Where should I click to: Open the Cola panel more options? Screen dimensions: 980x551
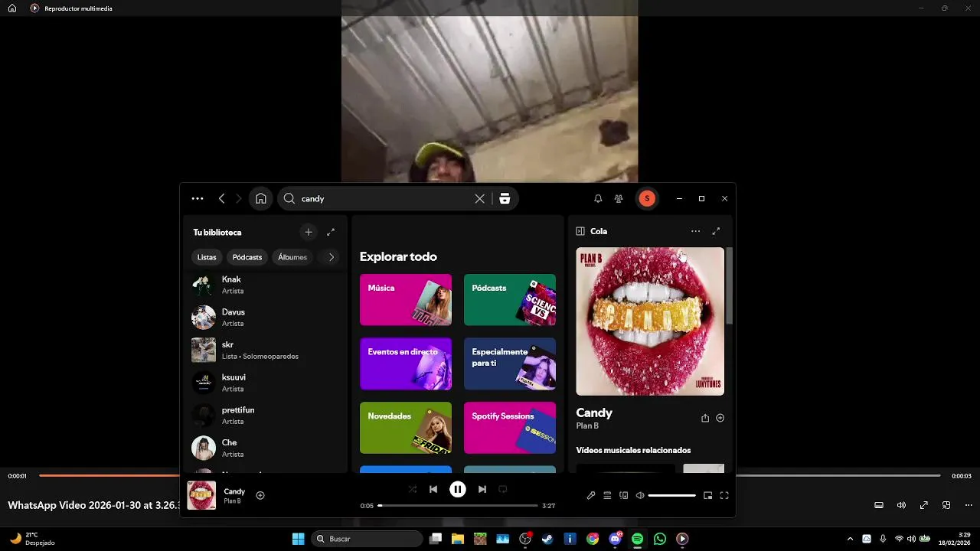(x=695, y=231)
